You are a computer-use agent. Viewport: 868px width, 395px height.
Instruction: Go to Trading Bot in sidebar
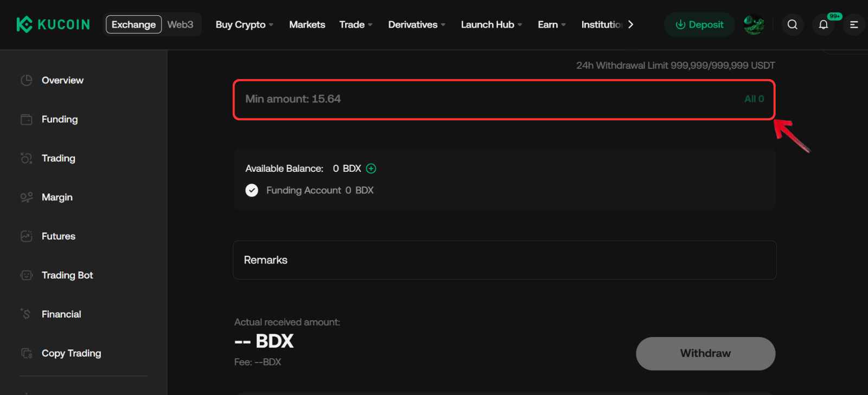coord(67,275)
